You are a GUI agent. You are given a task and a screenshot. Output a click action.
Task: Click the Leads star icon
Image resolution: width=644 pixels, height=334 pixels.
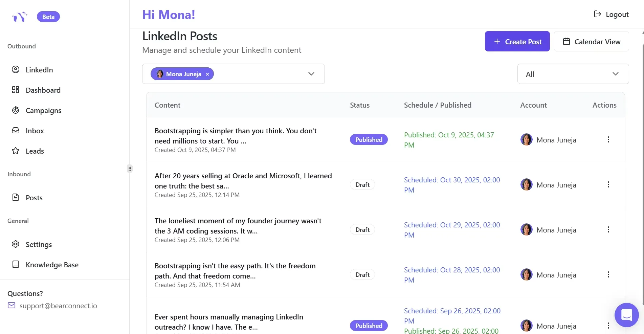coord(16,151)
